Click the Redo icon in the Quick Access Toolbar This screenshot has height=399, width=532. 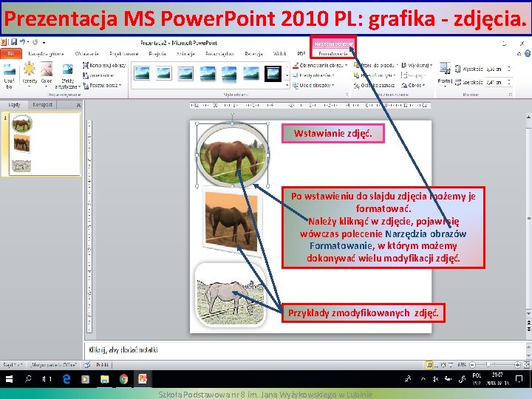click(35, 42)
